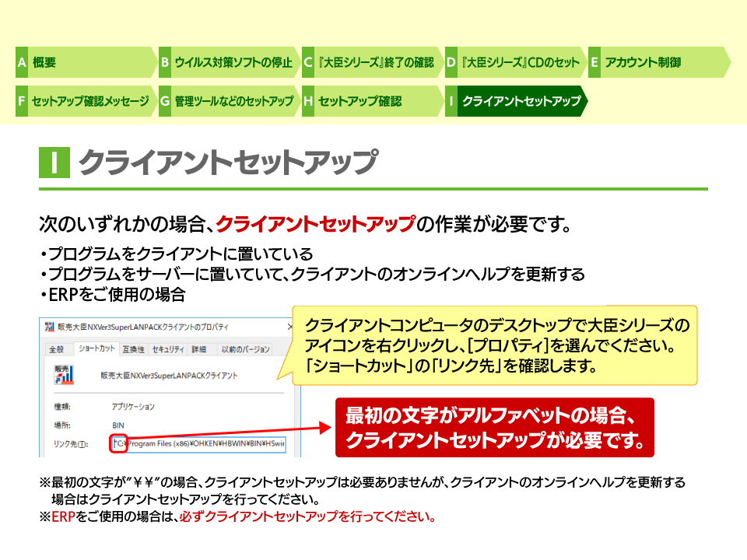Viewport: 747px width, 560px height.
Task: Click the footnote about "¥¥" first characters
Action: 363,491
